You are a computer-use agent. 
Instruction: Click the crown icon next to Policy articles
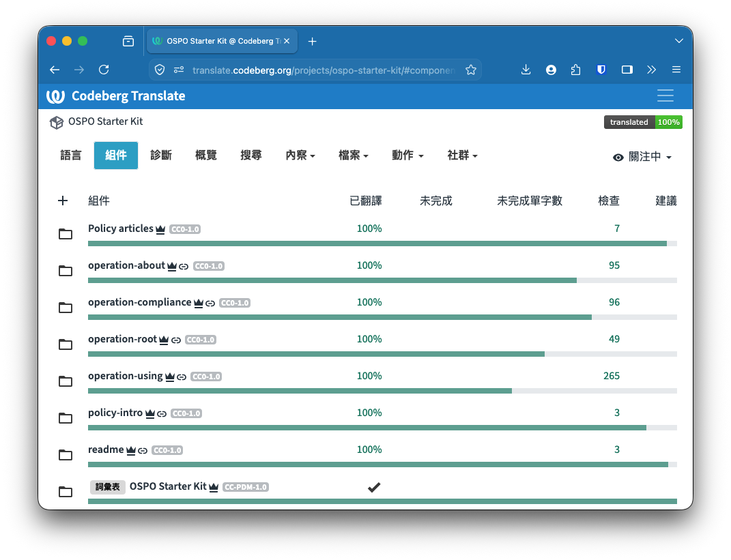tap(160, 229)
